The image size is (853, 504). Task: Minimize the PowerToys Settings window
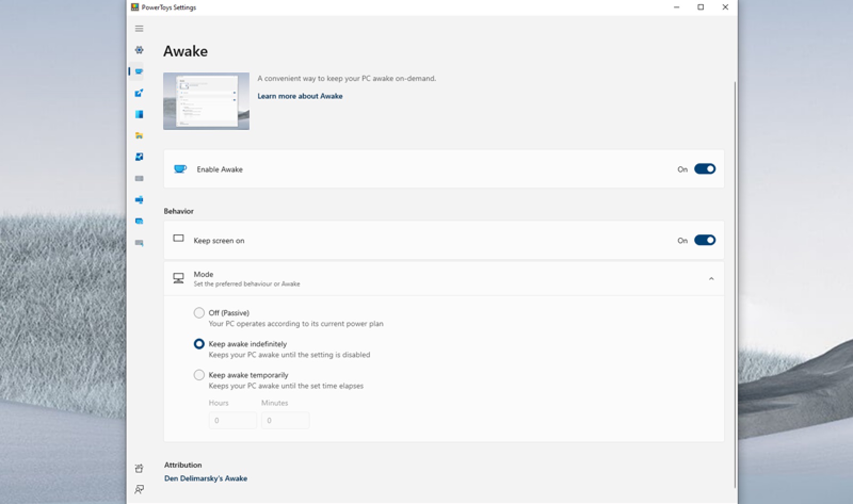tap(677, 7)
